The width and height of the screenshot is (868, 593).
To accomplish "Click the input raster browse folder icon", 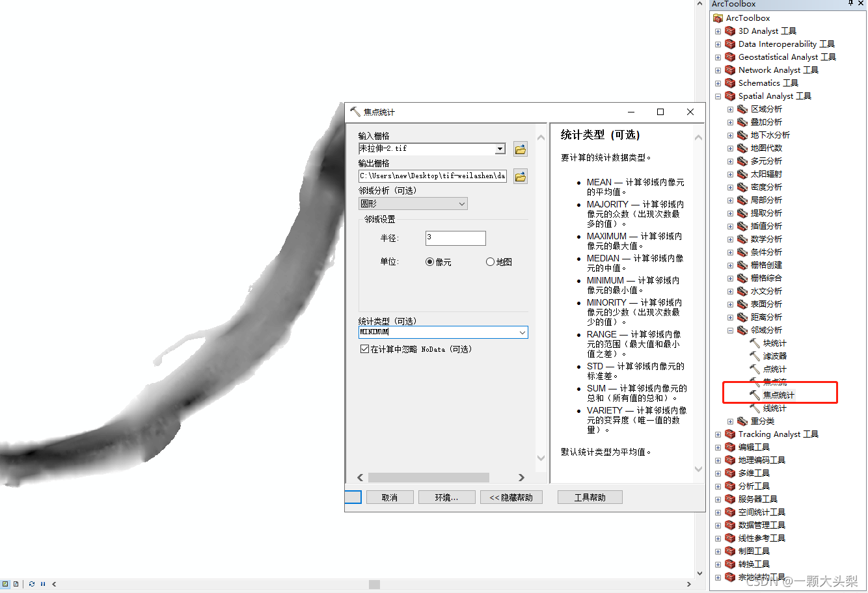I will pos(519,149).
